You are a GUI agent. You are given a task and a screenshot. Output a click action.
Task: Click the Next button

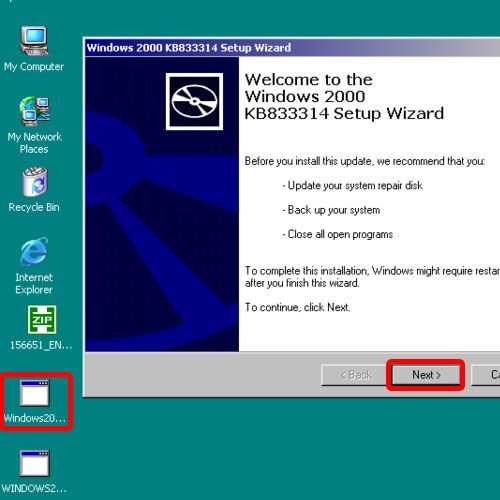426,375
